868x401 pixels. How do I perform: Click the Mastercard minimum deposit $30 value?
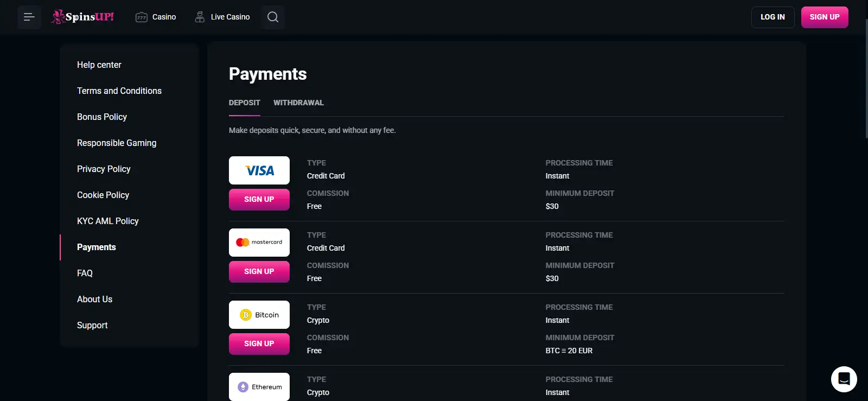point(552,278)
